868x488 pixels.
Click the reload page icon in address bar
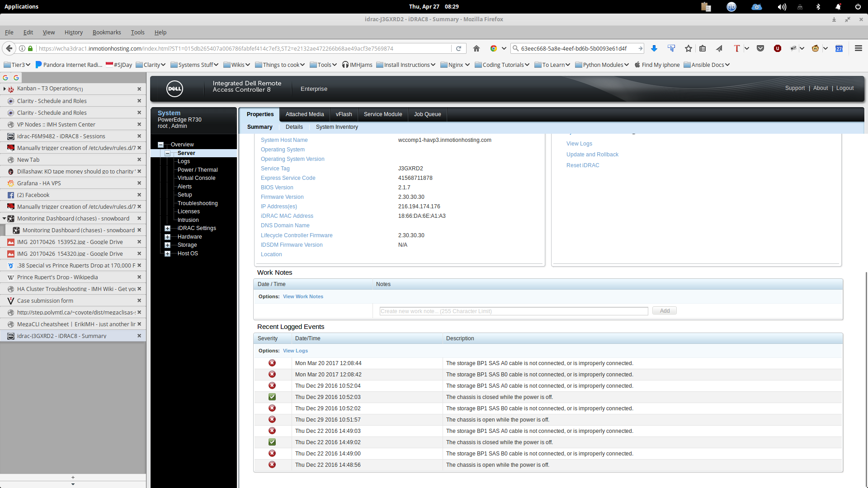pos(458,48)
